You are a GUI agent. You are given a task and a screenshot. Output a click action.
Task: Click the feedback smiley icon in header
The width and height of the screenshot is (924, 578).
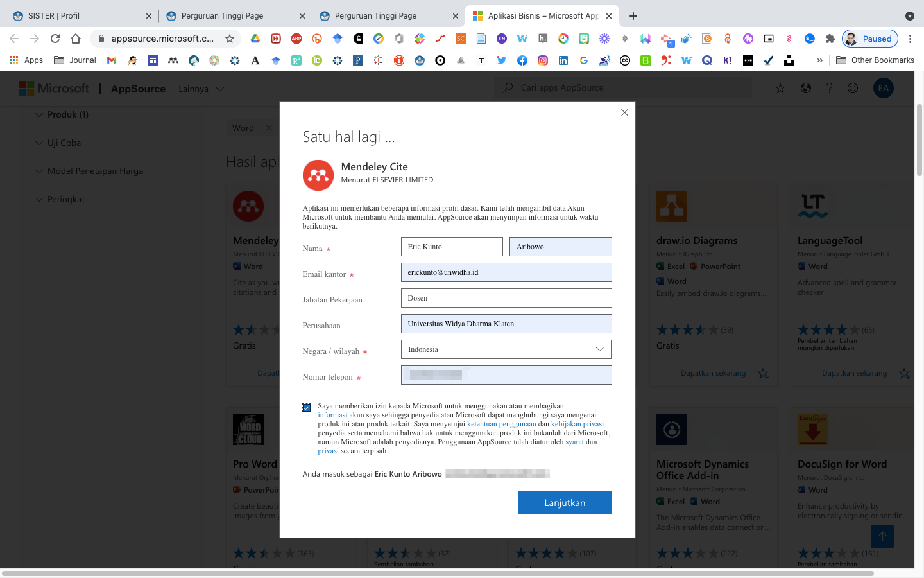coord(853,88)
